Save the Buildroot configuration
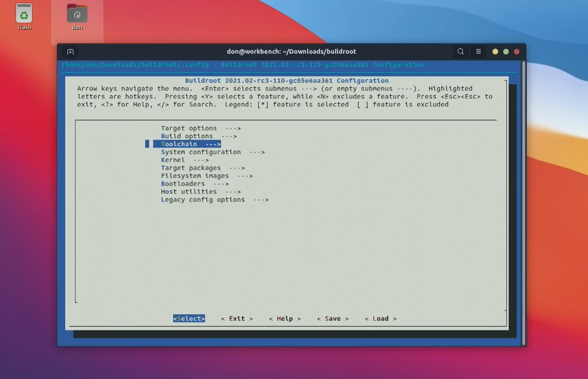The height and width of the screenshot is (379, 588). [x=332, y=318]
